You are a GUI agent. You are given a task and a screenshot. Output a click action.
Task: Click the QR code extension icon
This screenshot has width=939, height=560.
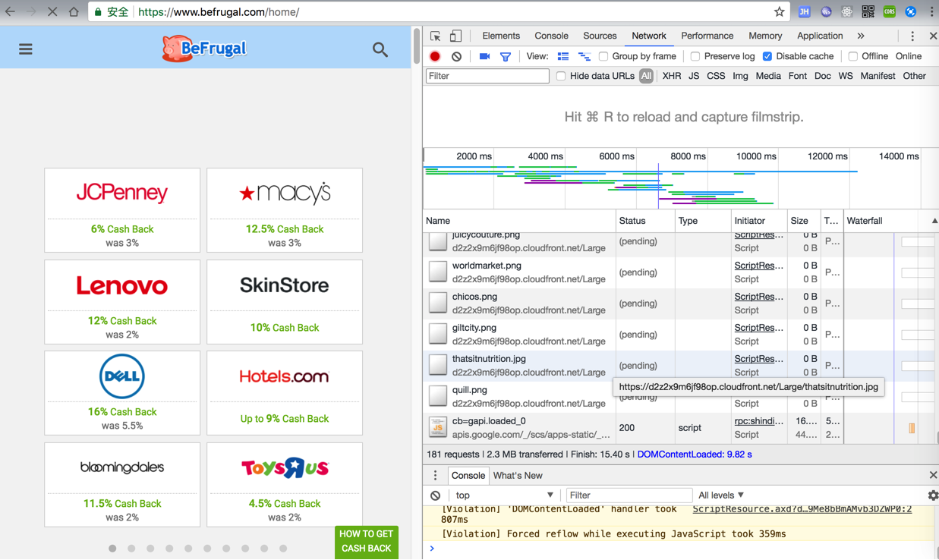tap(868, 12)
